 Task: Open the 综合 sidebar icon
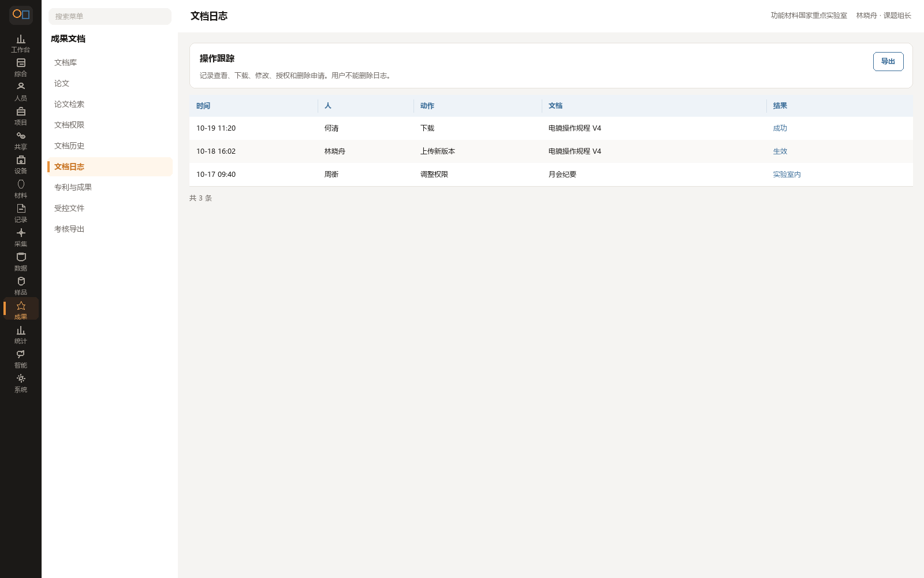click(x=21, y=68)
